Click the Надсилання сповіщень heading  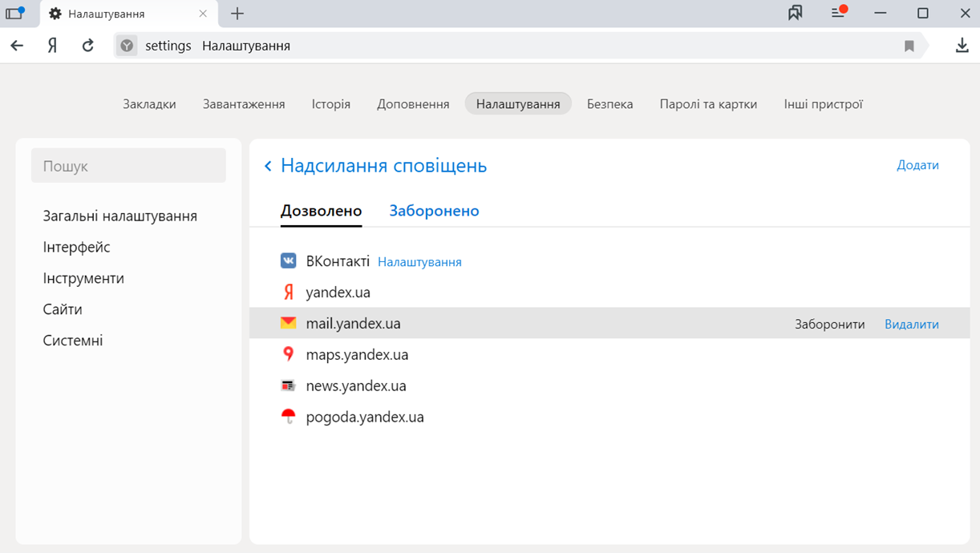click(x=383, y=166)
